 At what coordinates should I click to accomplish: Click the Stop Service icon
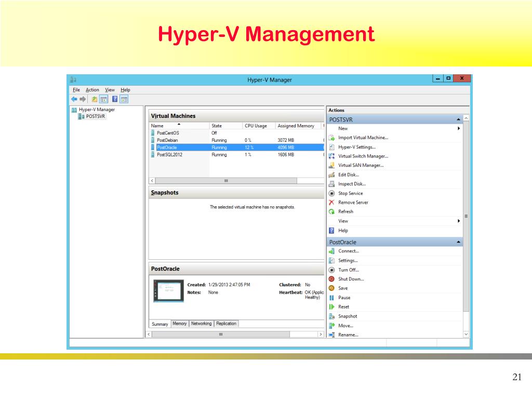[x=332, y=193]
